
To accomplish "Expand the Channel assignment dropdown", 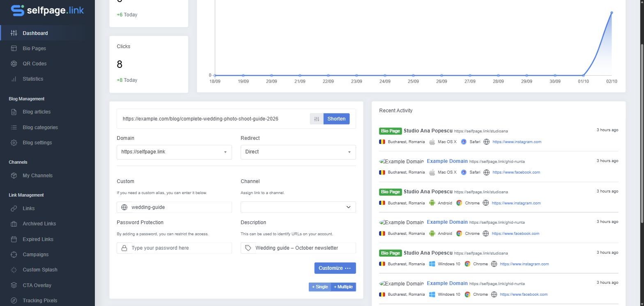I will [298, 207].
